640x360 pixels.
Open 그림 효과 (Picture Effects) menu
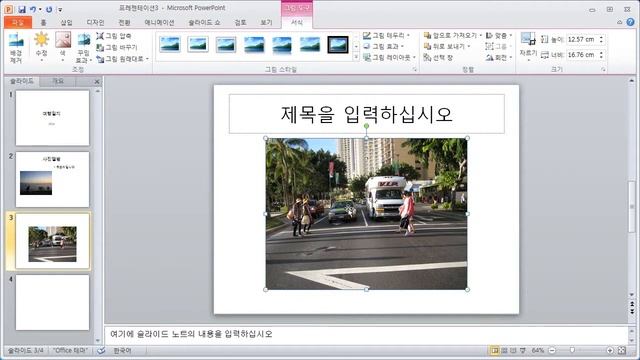click(x=383, y=47)
